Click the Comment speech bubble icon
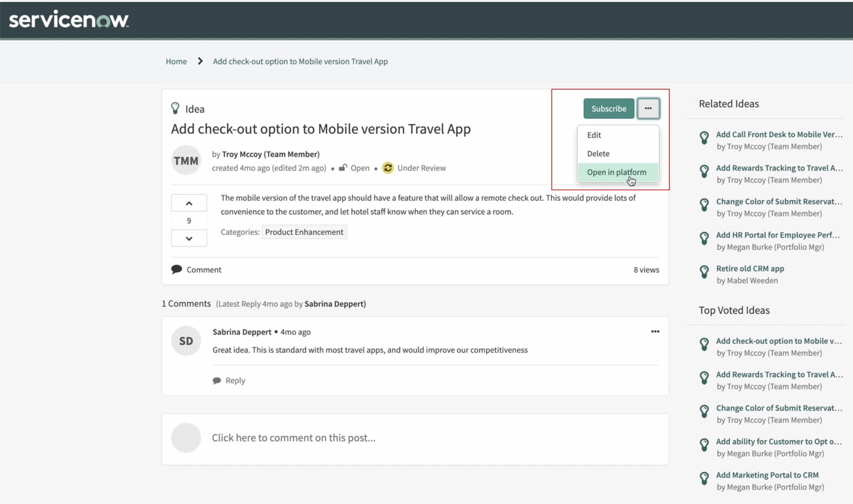Image resolution: width=853 pixels, height=504 pixels. click(177, 269)
